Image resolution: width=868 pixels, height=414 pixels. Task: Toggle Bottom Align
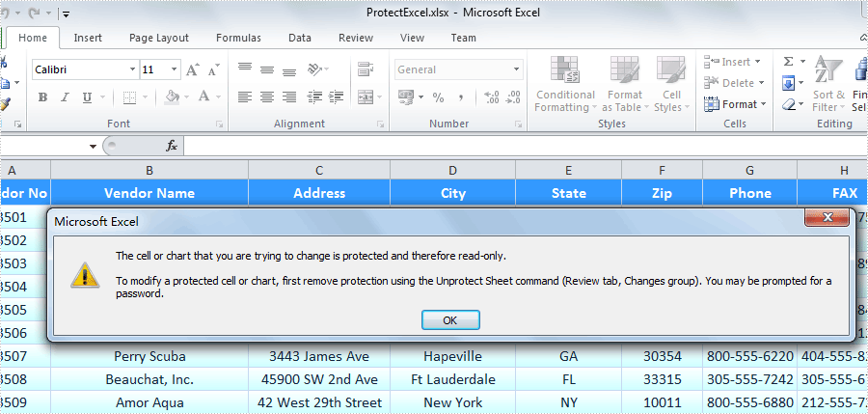click(x=289, y=71)
